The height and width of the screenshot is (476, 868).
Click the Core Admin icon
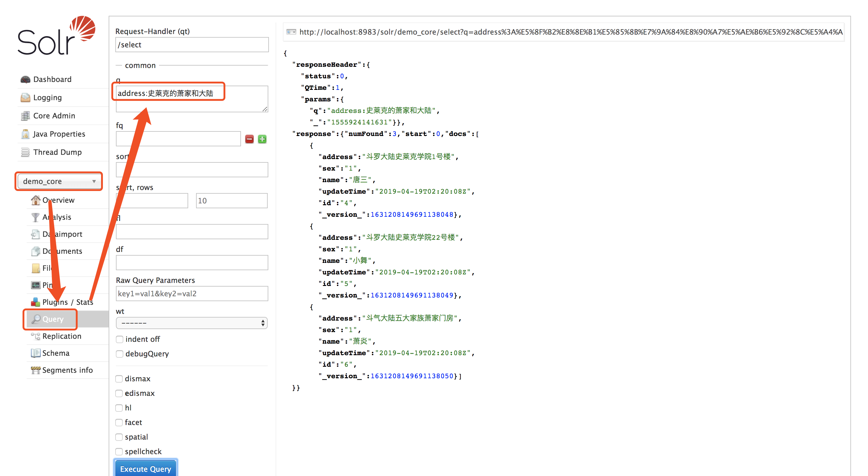(25, 116)
